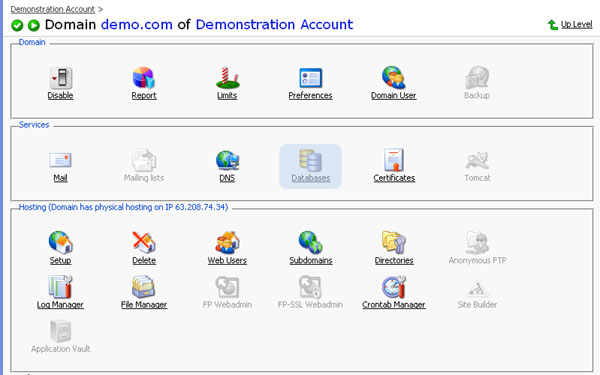
Task: Click the FP Webadmin label text
Action: 227,305
